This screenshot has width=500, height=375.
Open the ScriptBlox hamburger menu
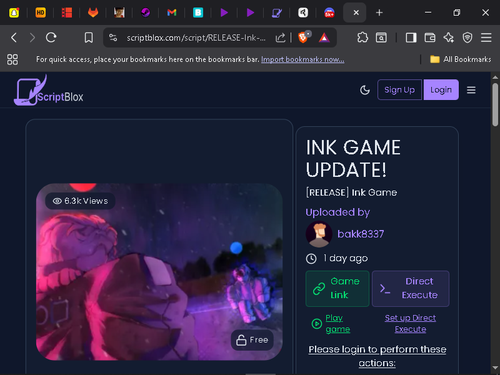[471, 90]
